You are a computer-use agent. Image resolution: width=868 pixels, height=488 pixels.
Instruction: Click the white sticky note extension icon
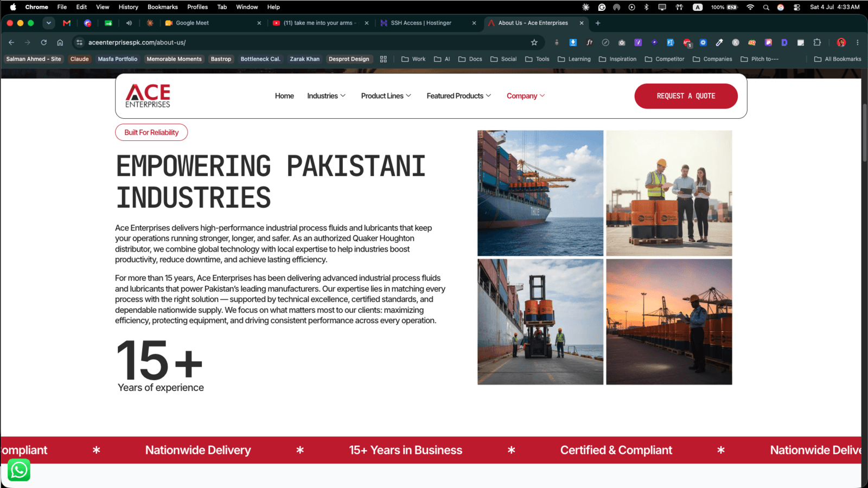(x=801, y=42)
